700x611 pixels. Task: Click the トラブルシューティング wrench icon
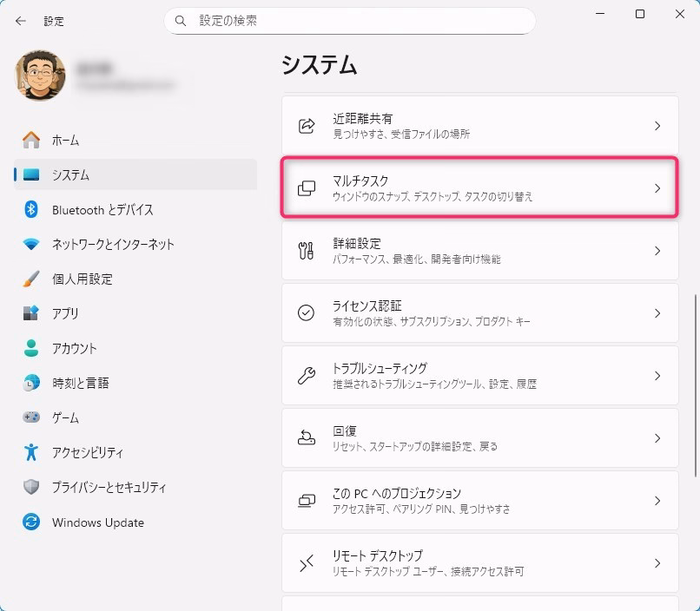306,376
